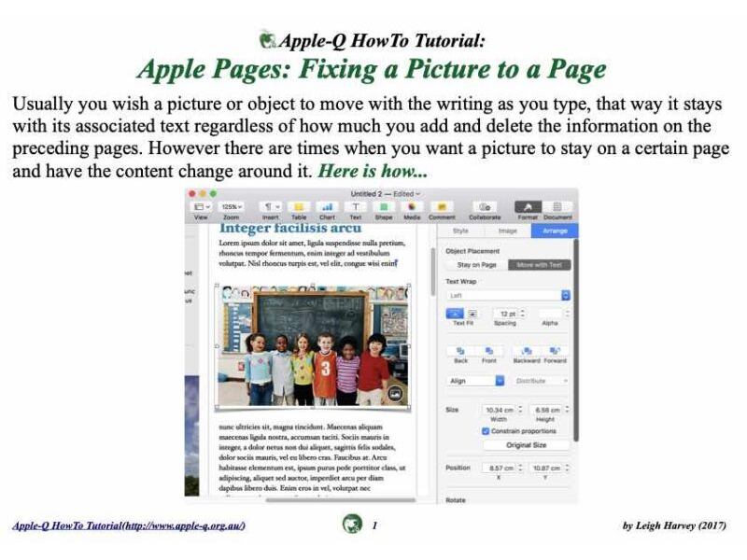Click the Alpha value field
Viewport: 747px width, 560px height.
[x=551, y=314]
